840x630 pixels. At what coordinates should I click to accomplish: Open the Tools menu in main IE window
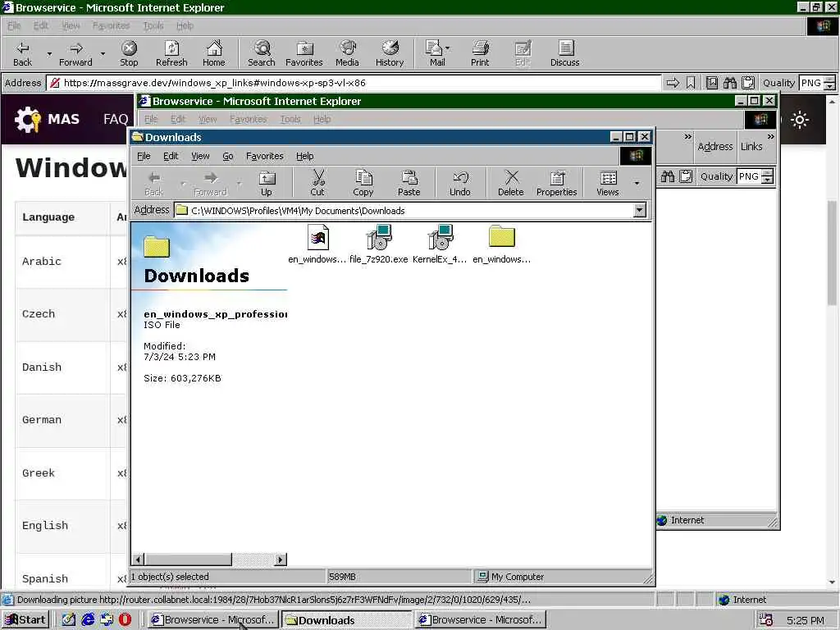click(153, 25)
